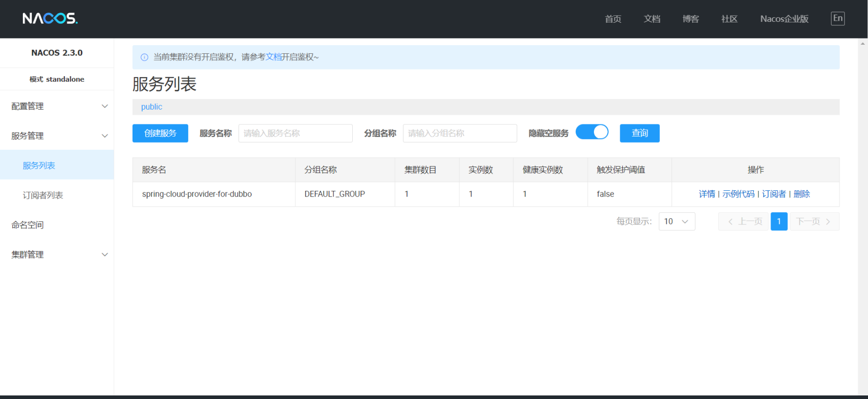Open the 订阅者列表 menu item
Screen dimensions: 868x399
click(43, 195)
